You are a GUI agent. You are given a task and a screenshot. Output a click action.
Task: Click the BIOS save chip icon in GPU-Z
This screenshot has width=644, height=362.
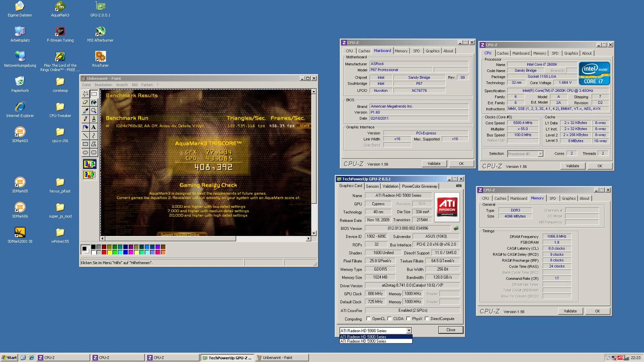pyautogui.click(x=456, y=228)
